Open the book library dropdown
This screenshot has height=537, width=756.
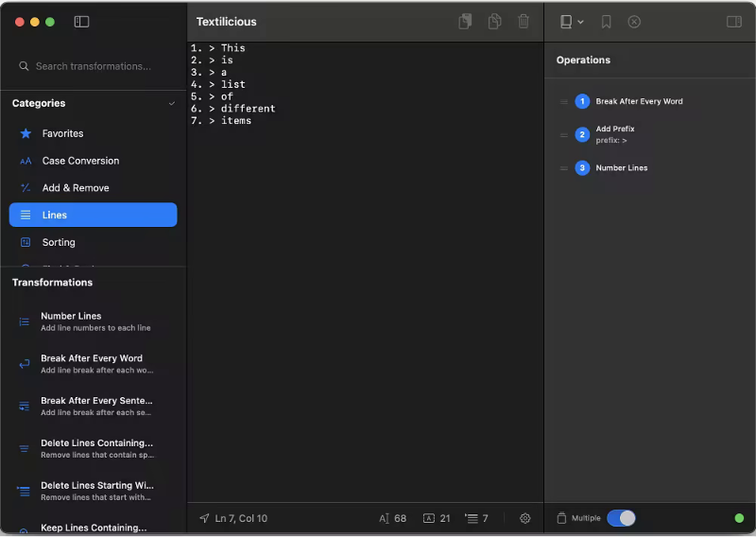coord(571,22)
